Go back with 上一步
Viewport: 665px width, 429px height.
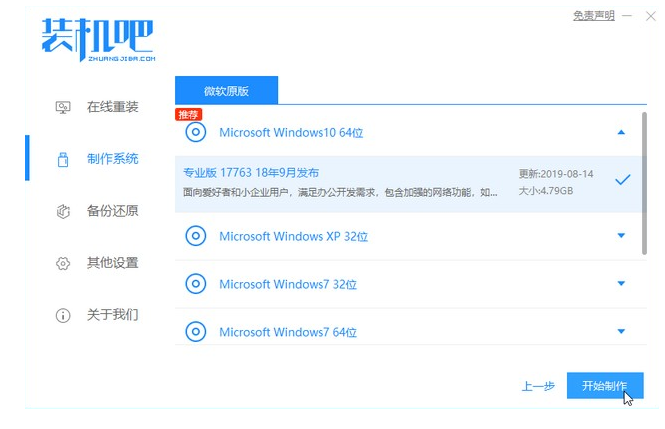click(x=538, y=386)
